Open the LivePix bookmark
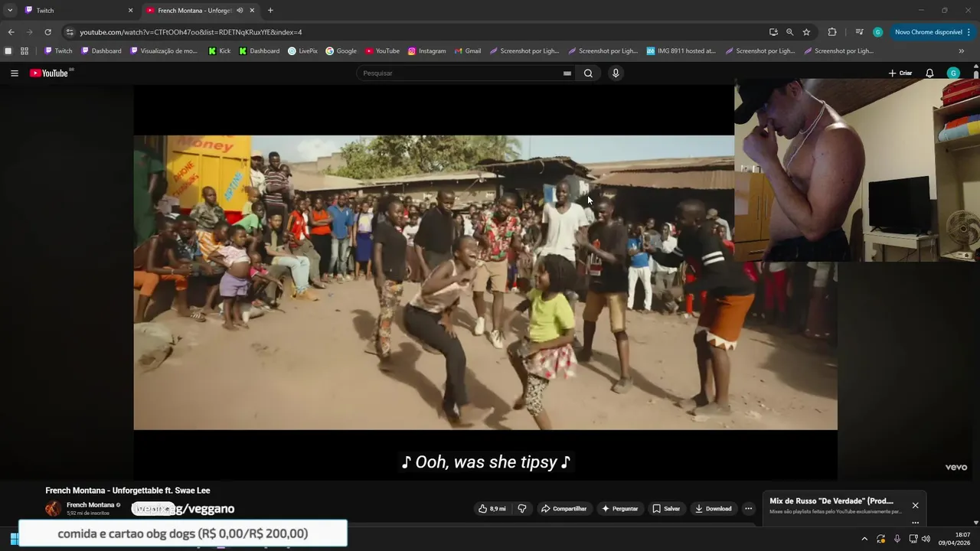This screenshot has width=980, height=551. pos(302,51)
